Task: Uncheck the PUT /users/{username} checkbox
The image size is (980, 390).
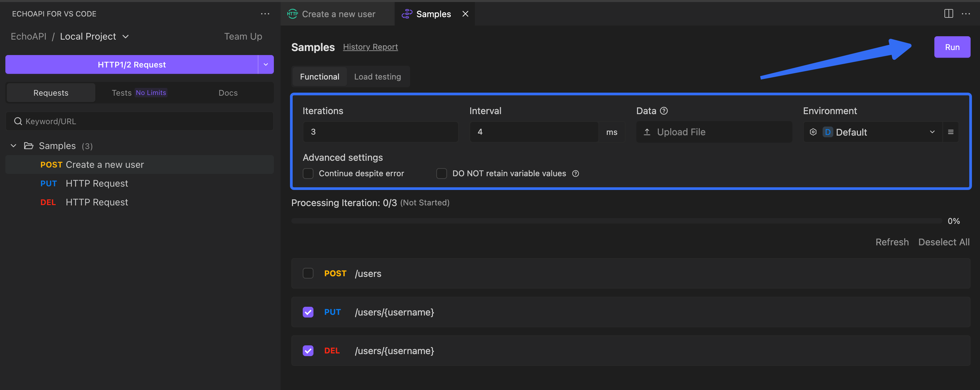Action: 308,312
